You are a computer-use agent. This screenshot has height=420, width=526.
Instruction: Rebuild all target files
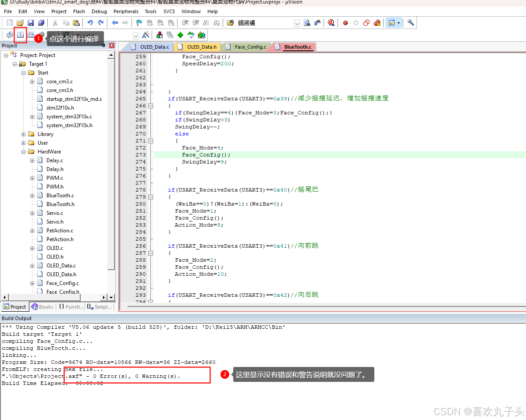pyautogui.click(x=31, y=35)
